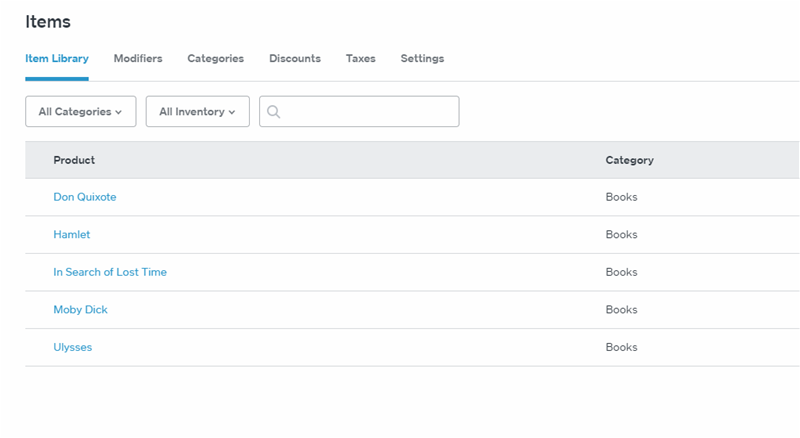Click the Ulysses item link
Image resolution: width=800 pixels, height=438 pixels.
click(73, 347)
